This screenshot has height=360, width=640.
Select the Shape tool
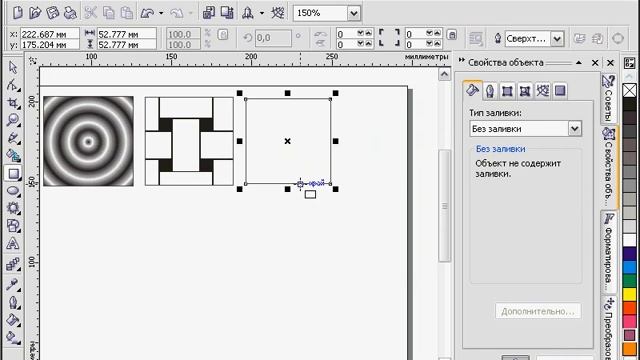[13, 85]
